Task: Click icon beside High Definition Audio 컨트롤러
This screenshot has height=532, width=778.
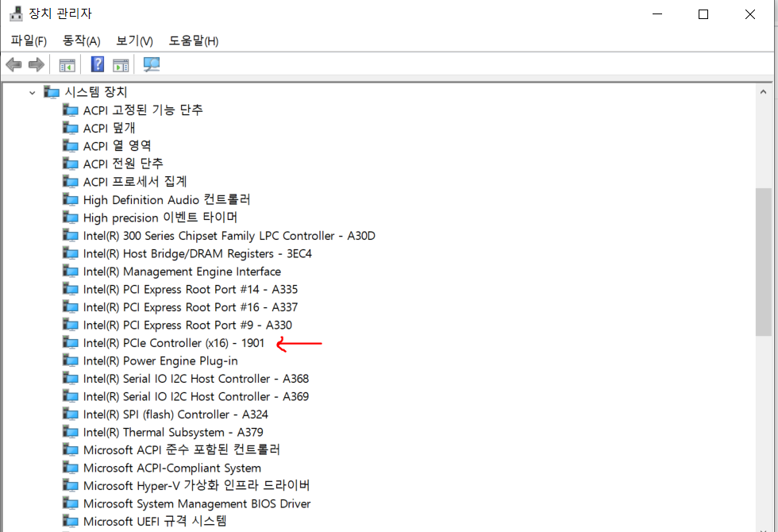Action: (71, 199)
